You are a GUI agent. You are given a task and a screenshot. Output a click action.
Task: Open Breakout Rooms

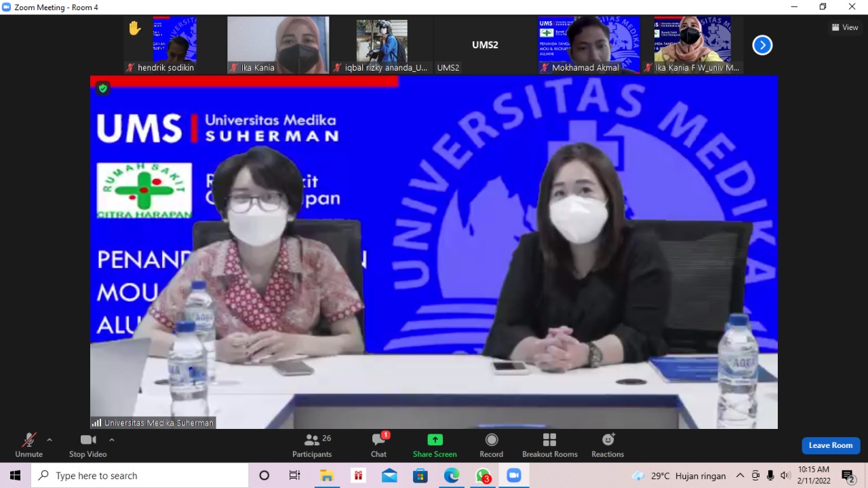coord(550,446)
